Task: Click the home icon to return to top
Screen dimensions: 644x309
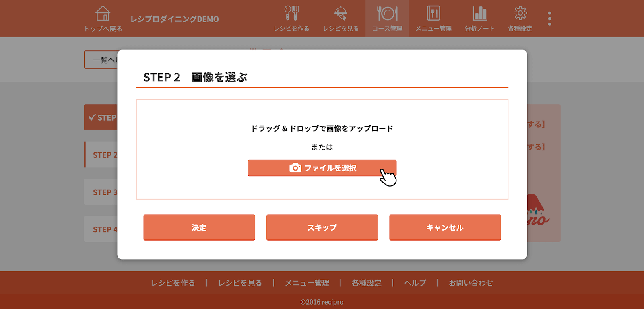Action: (103, 14)
